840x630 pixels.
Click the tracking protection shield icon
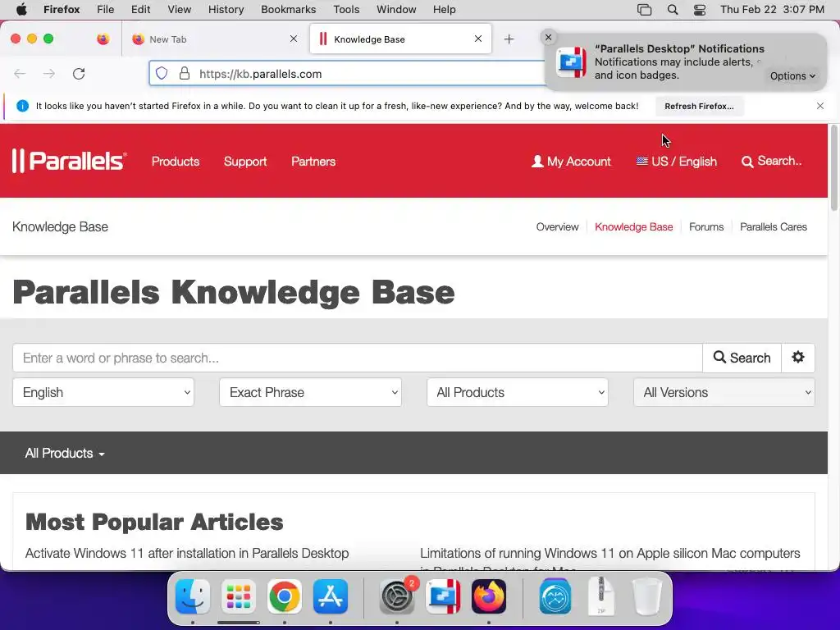pyautogui.click(x=162, y=73)
